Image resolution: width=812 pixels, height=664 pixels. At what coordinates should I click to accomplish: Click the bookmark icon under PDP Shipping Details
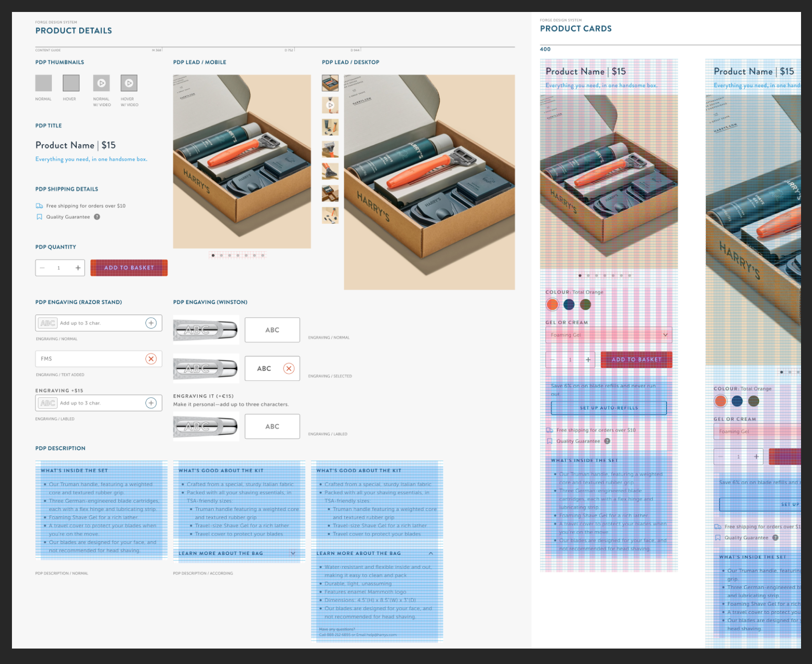(x=39, y=217)
